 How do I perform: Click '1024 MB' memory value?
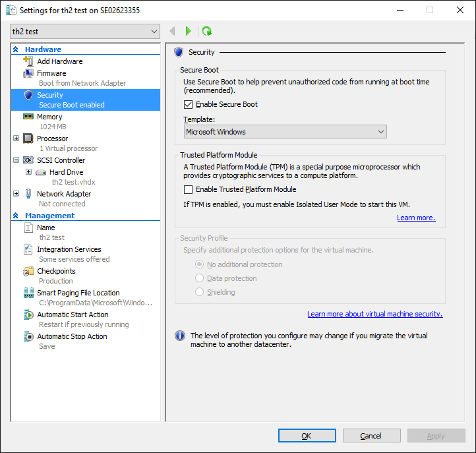pos(53,127)
